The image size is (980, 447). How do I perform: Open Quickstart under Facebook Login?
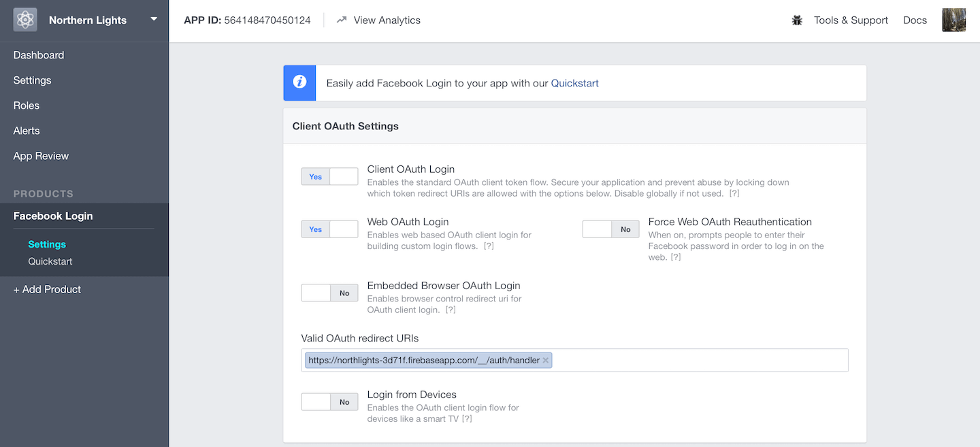[x=50, y=261]
